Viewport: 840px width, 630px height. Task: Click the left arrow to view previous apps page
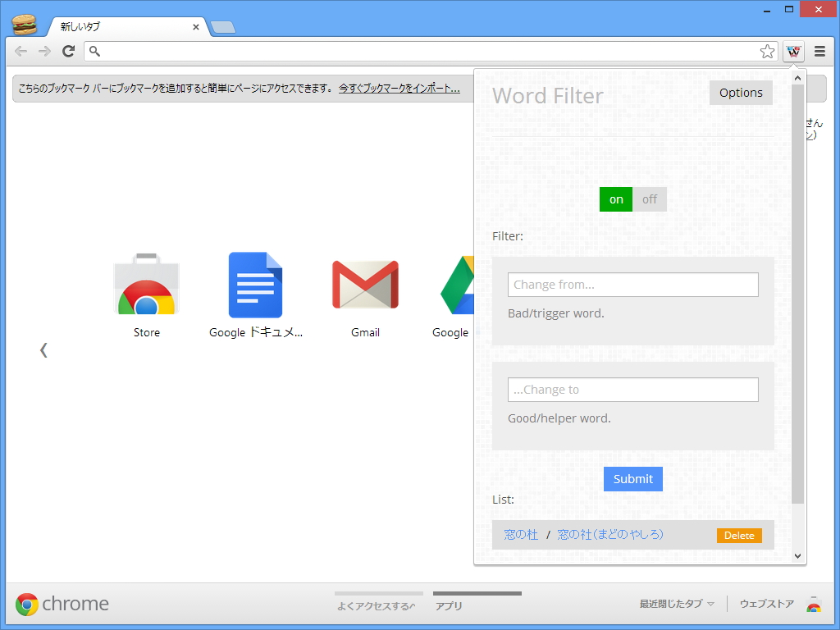click(x=43, y=349)
